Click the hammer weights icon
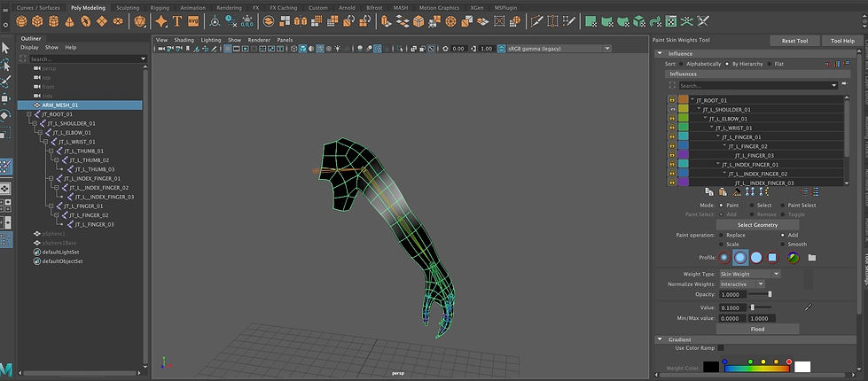The image size is (868, 381). (x=737, y=192)
